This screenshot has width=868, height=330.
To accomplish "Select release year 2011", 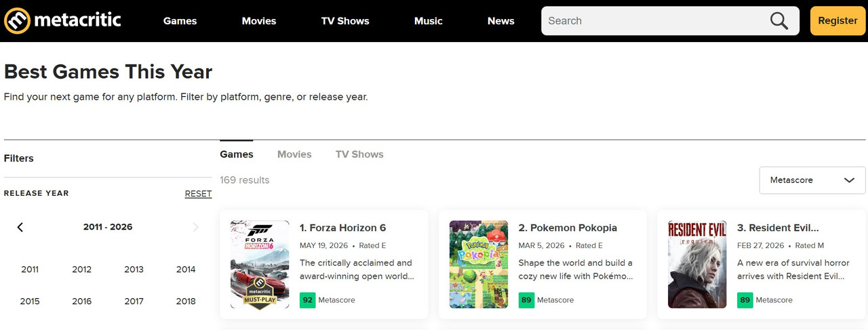I will coord(30,269).
